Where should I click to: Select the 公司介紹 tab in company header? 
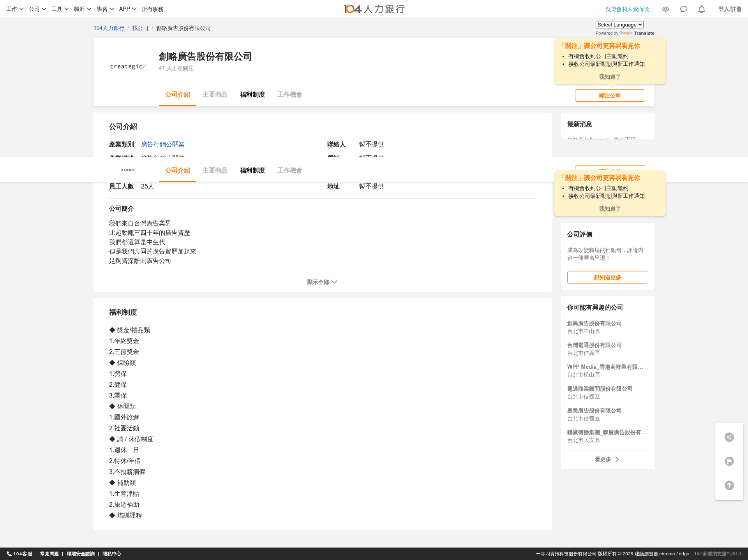pyautogui.click(x=178, y=95)
